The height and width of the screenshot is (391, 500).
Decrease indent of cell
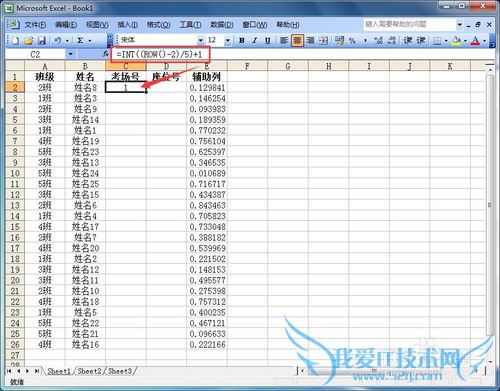(x=408, y=40)
